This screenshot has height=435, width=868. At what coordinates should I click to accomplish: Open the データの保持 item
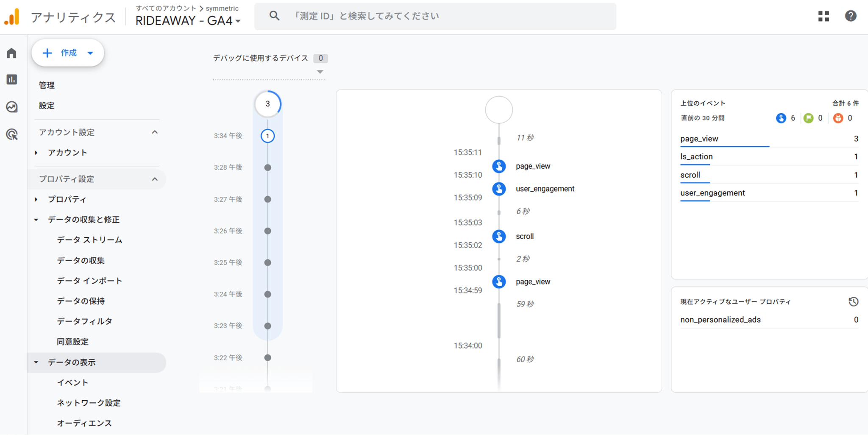pos(81,301)
